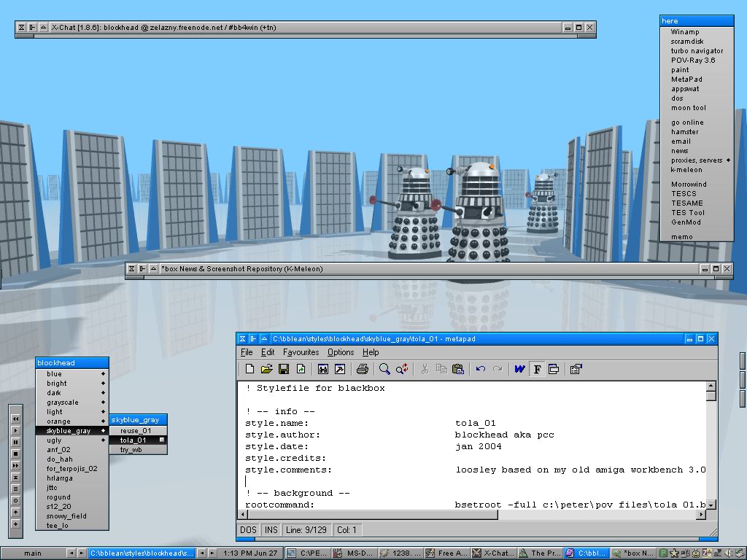
Task: Open the Options menu in metapad
Action: pos(341,352)
